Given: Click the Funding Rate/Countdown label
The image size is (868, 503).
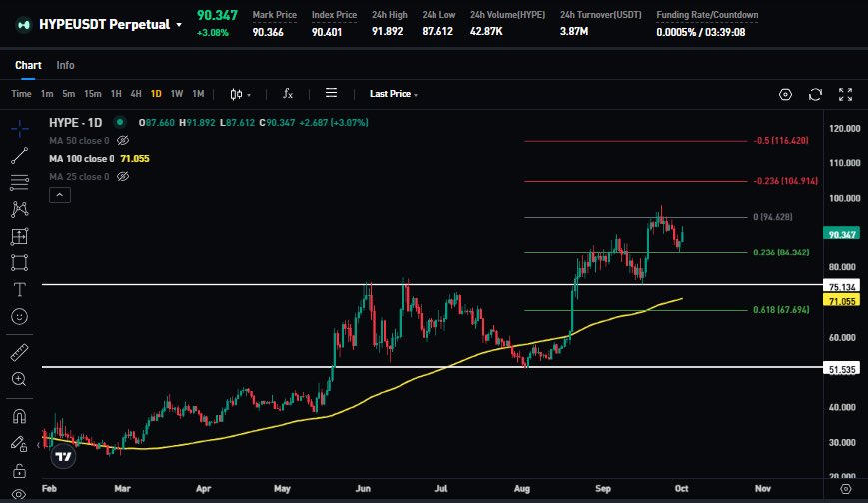Looking at the screenshot, I should pos(707,15).
